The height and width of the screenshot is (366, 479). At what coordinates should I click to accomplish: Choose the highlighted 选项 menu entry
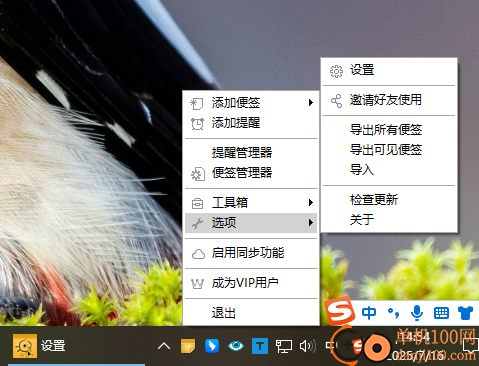pyautogui.click(x=251, y=223)
